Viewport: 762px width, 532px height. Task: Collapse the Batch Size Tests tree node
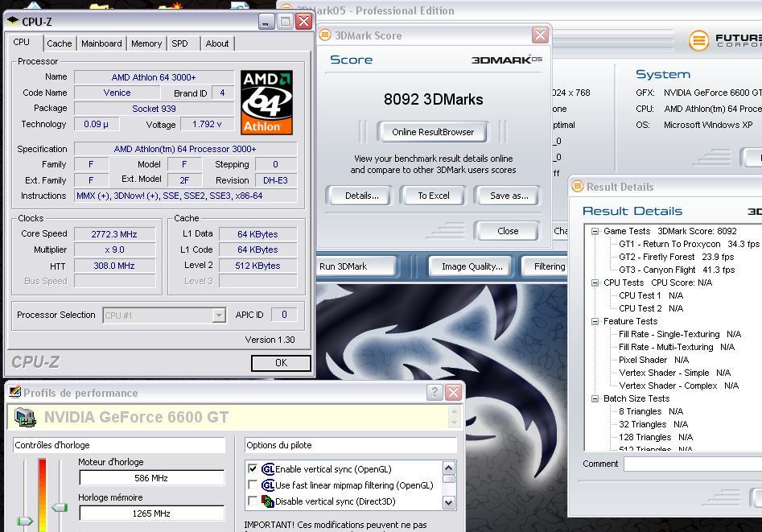point(595,398)
